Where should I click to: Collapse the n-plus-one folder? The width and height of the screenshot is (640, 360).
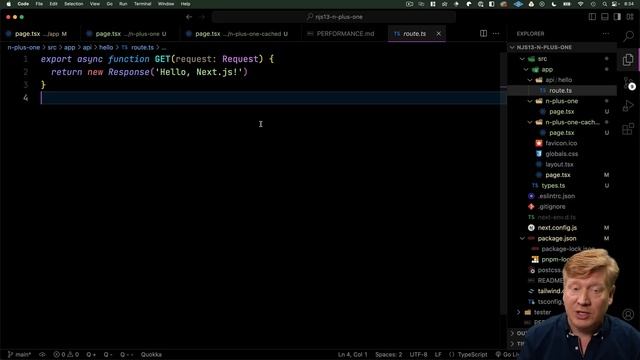[562, 101]
